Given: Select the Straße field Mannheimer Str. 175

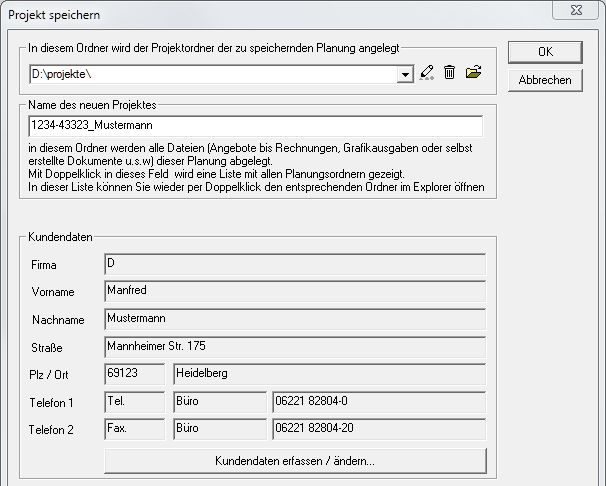Looking at the screenshot, I should pyautogui.click(x=294, y=347).
